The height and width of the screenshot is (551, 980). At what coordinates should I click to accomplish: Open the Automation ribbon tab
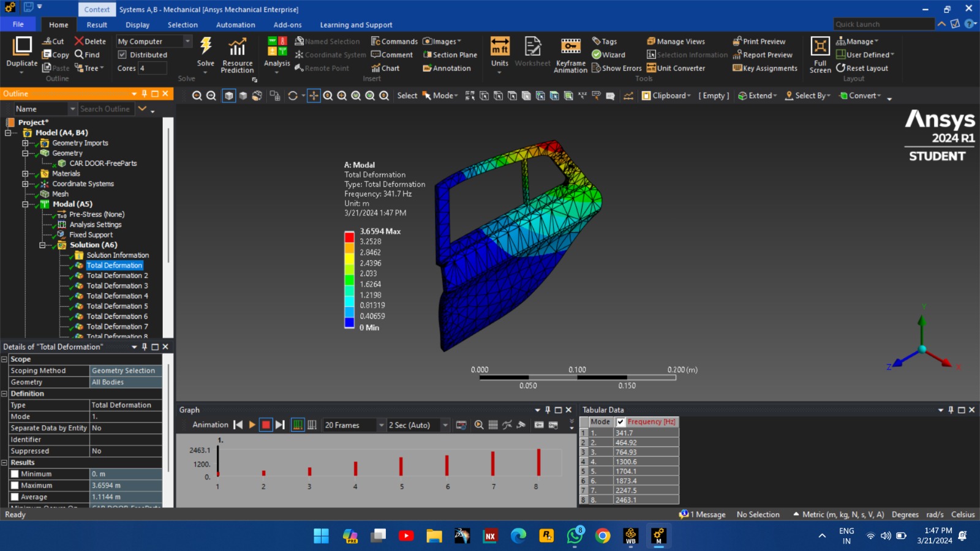point(235,25)
